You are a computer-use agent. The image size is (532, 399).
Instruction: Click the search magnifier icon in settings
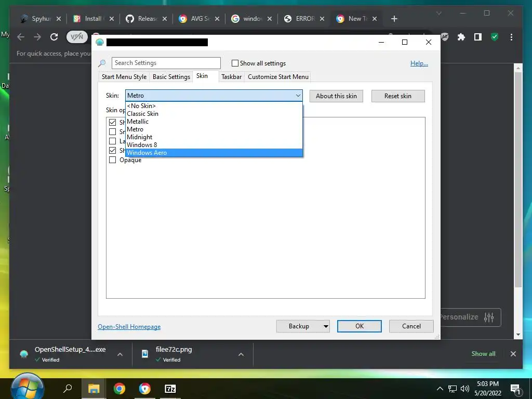tap(102, 63)
